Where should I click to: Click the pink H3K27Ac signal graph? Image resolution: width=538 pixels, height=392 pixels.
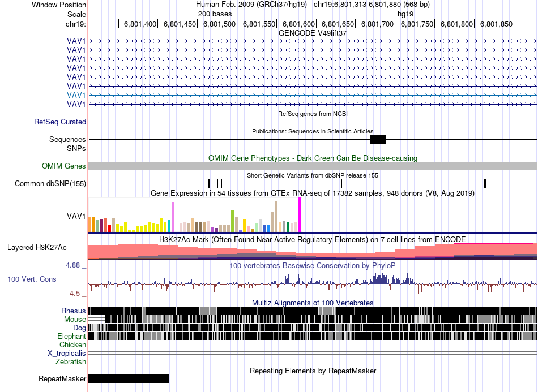tap(313, 252)
